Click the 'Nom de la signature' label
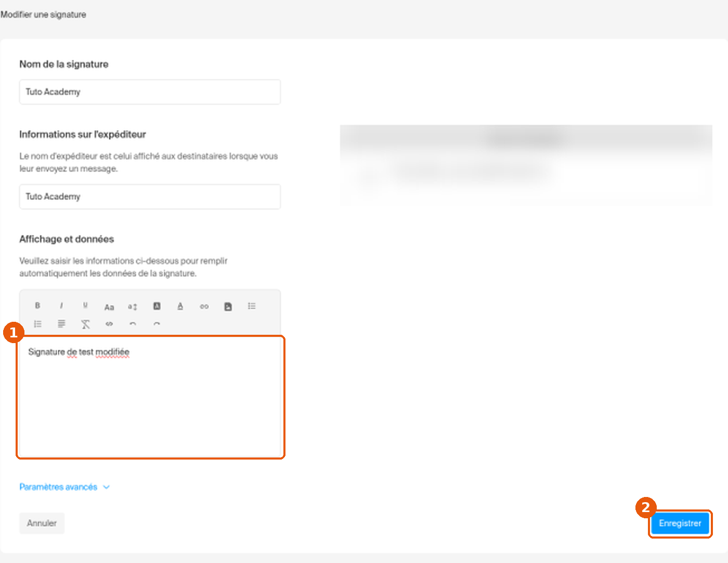This screenshot has width=728, height=563. [64, 64]
